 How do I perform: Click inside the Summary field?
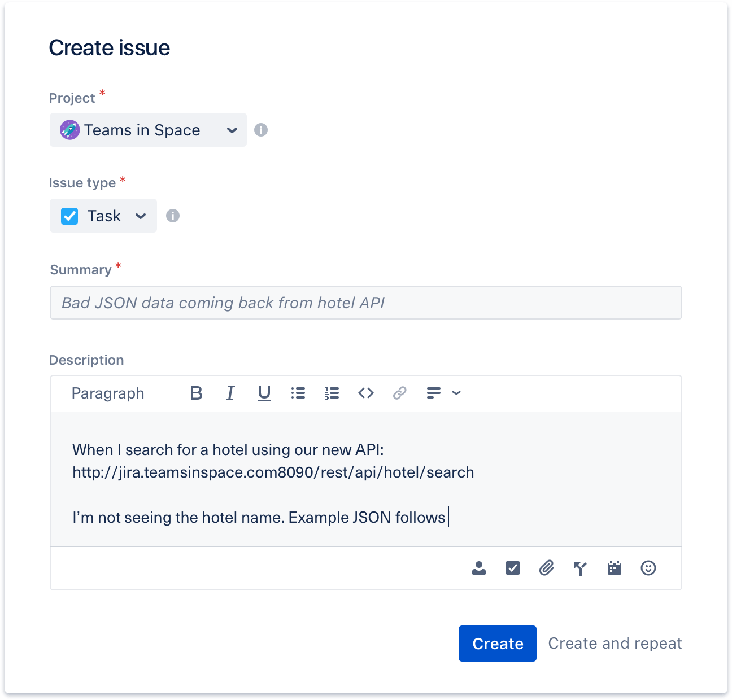click(x=366, y=303)
